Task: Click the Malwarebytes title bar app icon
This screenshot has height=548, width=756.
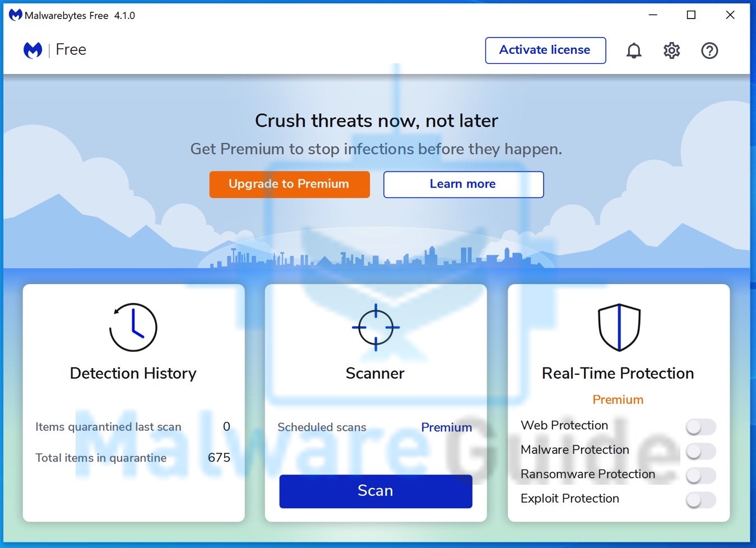Action: (15, 15)
